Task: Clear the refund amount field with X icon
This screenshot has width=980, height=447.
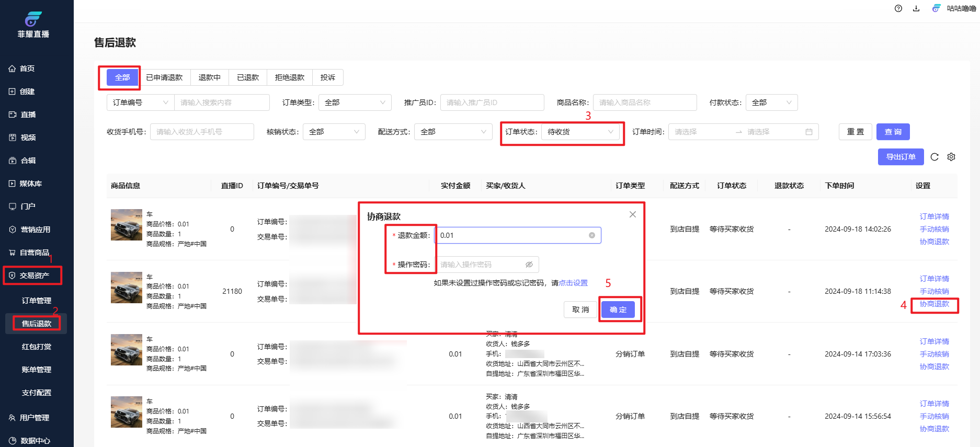Action: pos(592,235)
